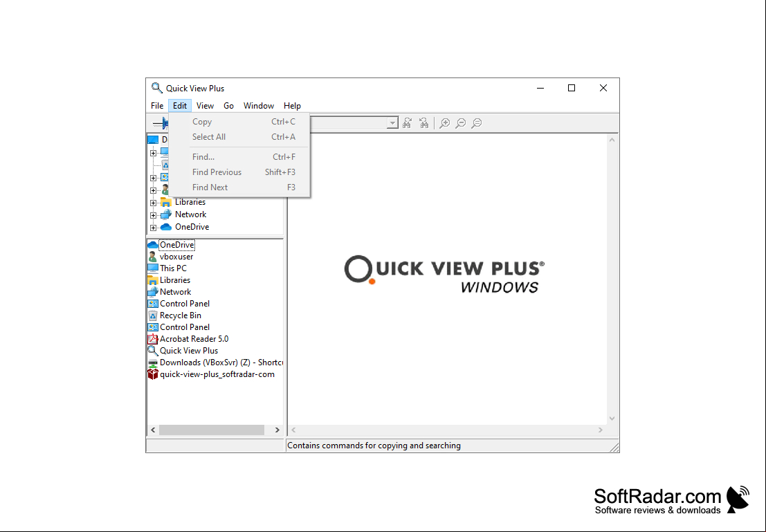Select the Downloads (VBoxSvr) drive shortcut icon

pyautogui.click(x=153, y=363)
